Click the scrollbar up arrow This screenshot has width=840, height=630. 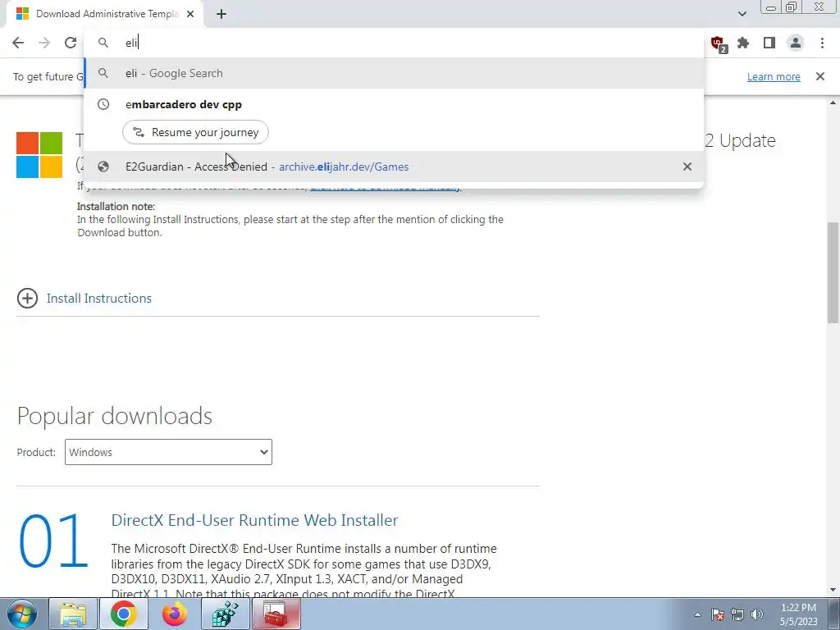[833, 103]
